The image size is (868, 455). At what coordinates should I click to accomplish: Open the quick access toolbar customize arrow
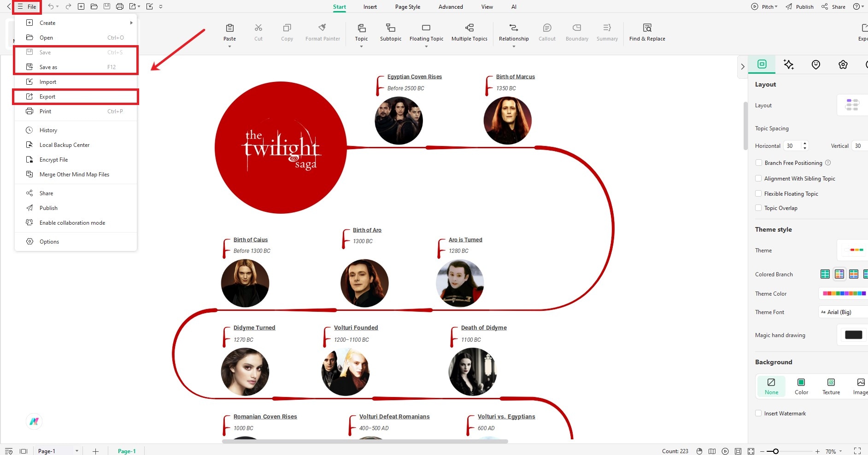coord(161,6)
